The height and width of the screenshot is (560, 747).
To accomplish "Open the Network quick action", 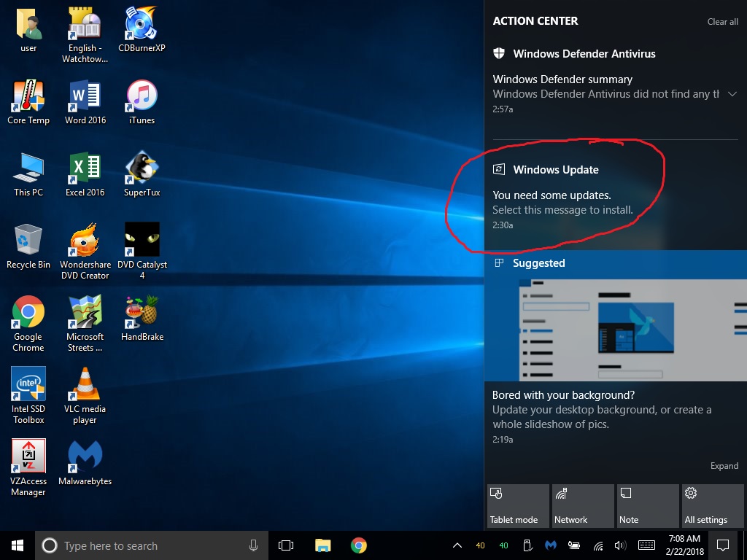I will coord(583,506).
